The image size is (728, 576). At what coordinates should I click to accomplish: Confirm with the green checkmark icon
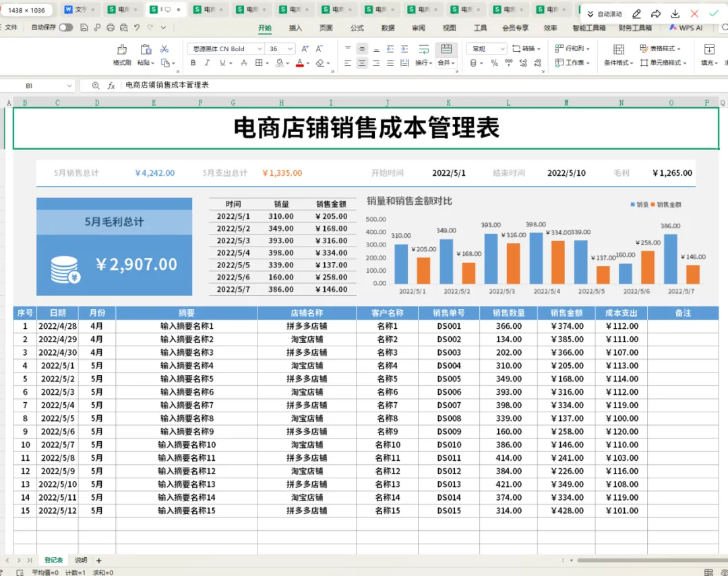tap(714, 13)
